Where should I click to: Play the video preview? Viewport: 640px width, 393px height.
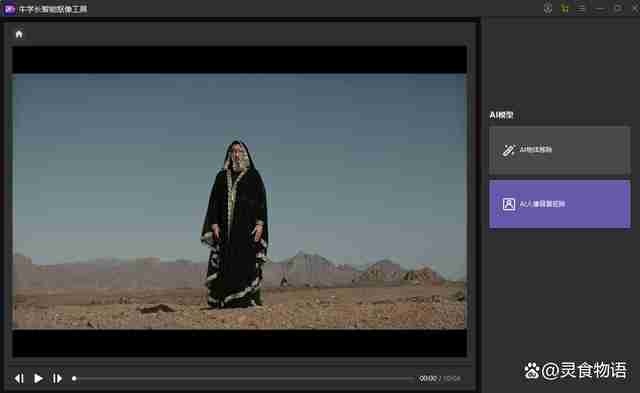(38, 378)
